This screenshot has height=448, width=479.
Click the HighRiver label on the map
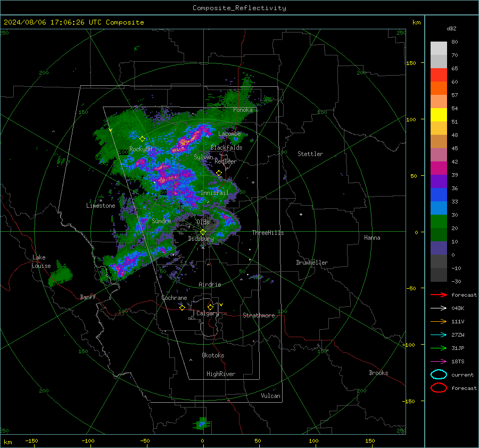click(221, 374)
